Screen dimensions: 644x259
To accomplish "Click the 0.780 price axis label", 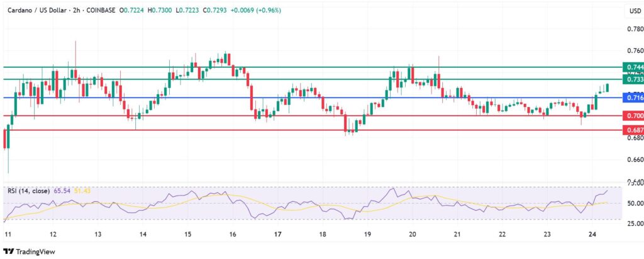I will tap(635, 29).
